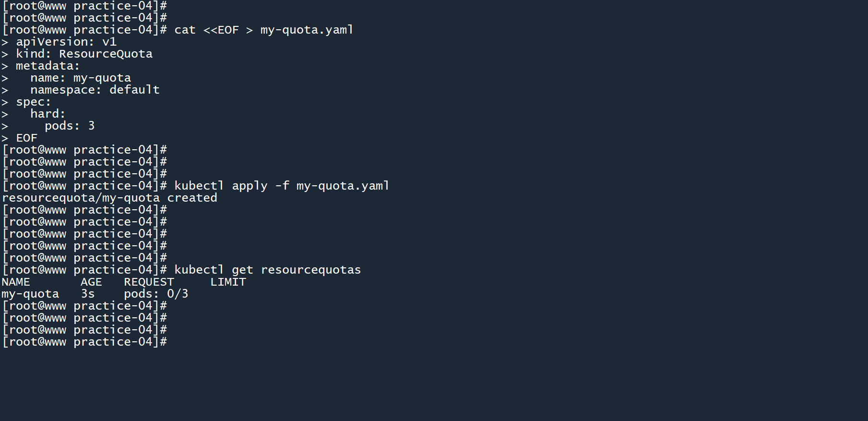This screenshot has height=421, width=868.
Task: Click the 'apiVersion: v1' line
Action: pos(66,42)
